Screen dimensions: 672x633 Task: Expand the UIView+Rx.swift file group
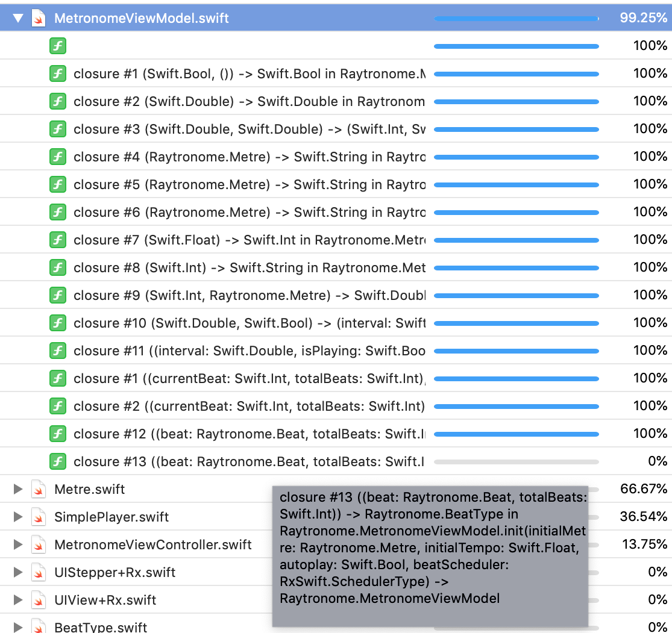click(x=18, y=600)
